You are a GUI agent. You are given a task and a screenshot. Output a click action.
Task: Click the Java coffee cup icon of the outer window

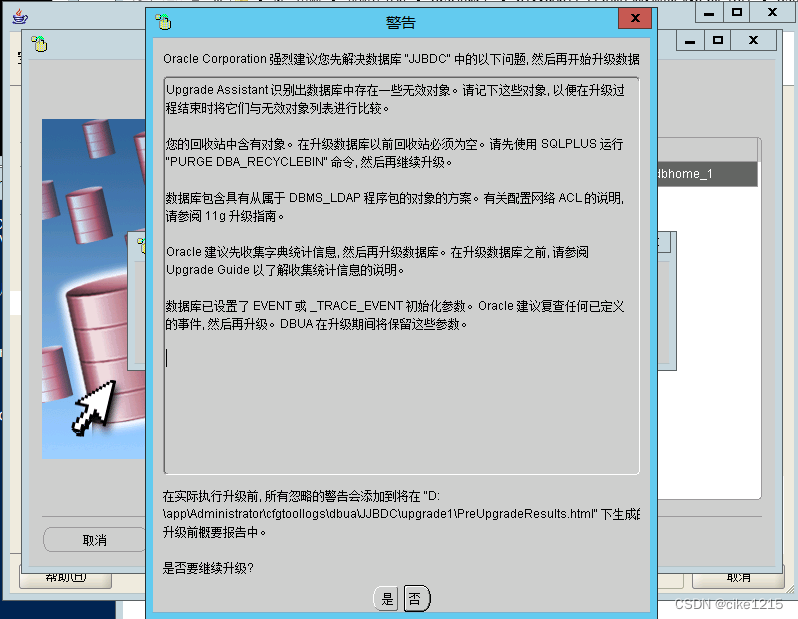[x=19, y=16]
